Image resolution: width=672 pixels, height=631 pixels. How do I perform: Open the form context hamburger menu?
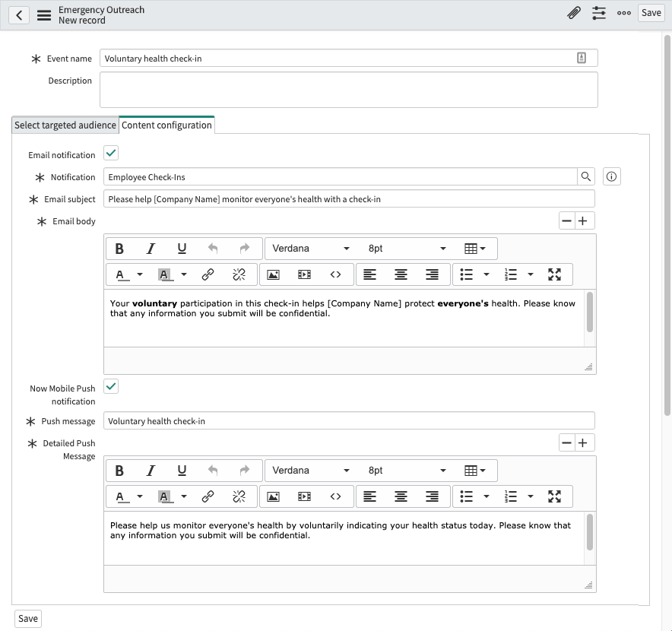(44, 15)
